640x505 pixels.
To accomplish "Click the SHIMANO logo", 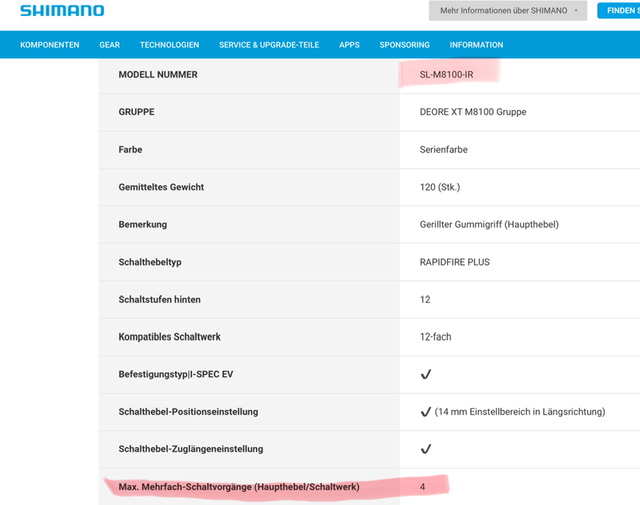I will point(62,11).
